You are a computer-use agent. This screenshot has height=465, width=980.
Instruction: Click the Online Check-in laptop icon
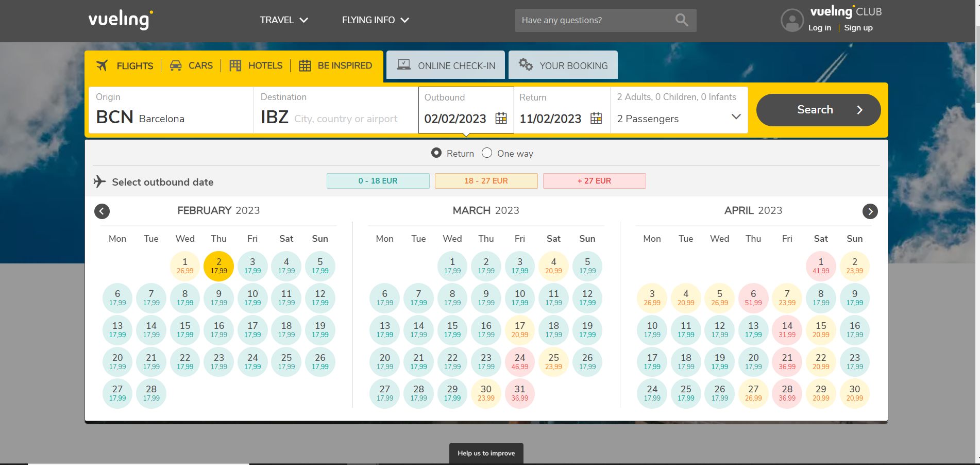(x=404, y=65)
